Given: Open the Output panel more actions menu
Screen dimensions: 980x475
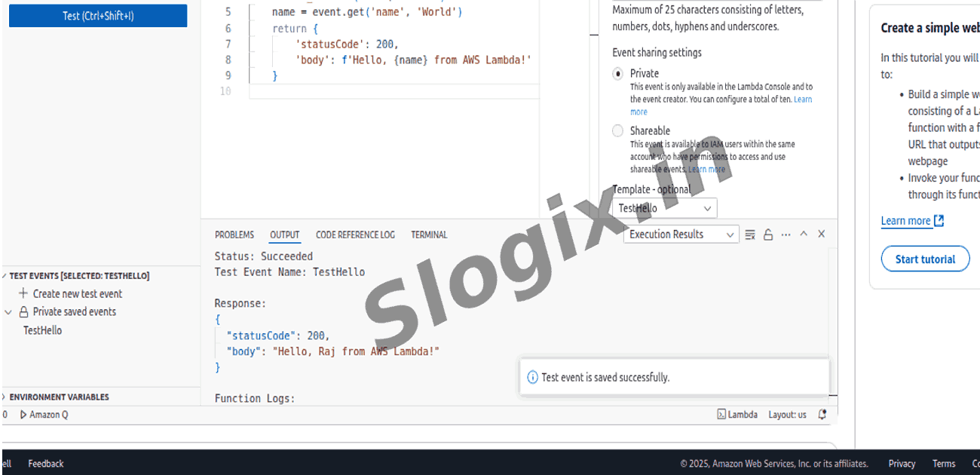Looking at the screenshot, I should pyautogui.click(x=786, y=234).
